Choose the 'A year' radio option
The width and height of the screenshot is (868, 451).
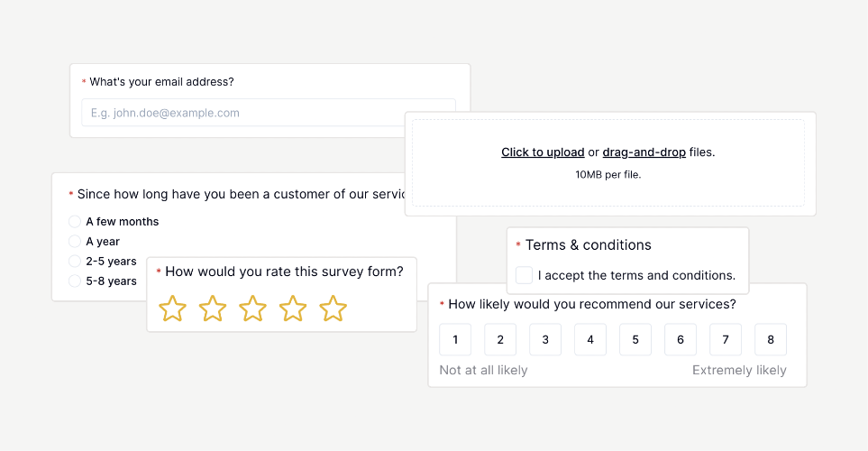click(75, 242)
